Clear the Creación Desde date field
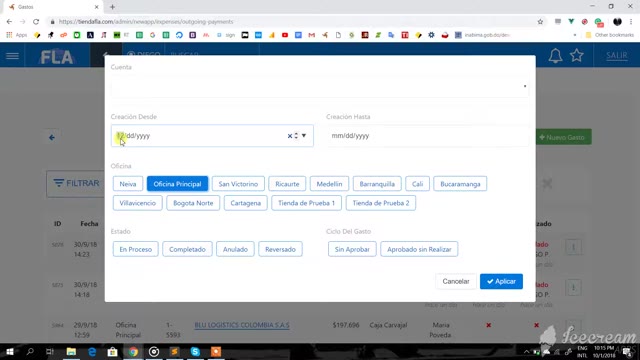The height and width of the screenshot is (360, 640). tap(290, 136)
